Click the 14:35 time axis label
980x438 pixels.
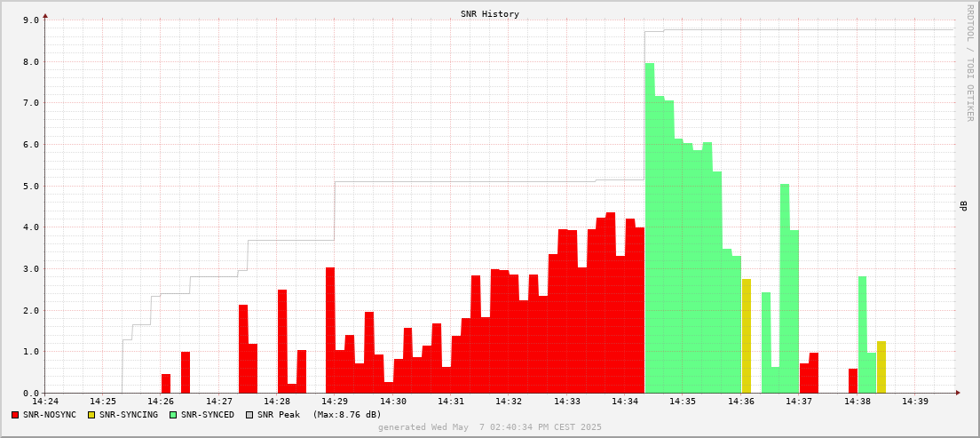(683, 401)
